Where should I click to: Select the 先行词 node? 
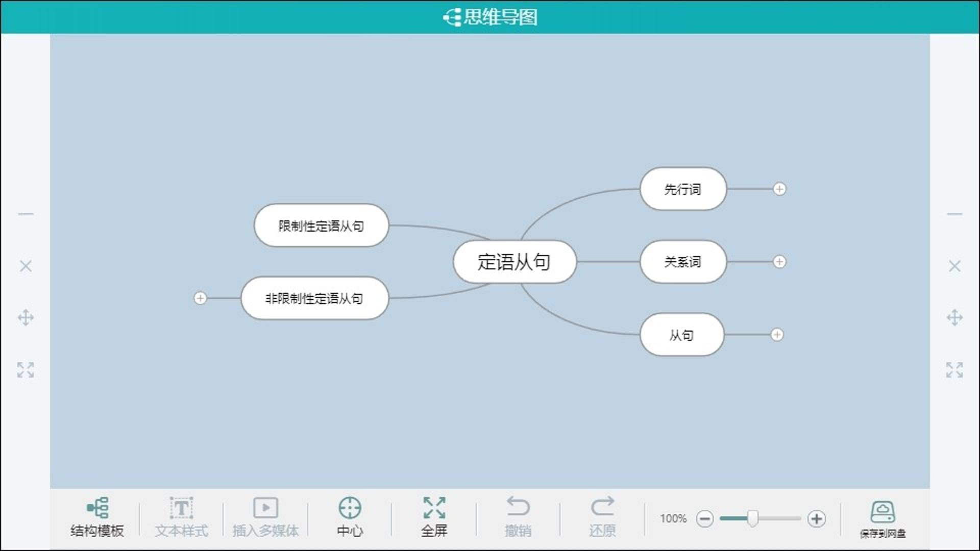coord(683,189)
